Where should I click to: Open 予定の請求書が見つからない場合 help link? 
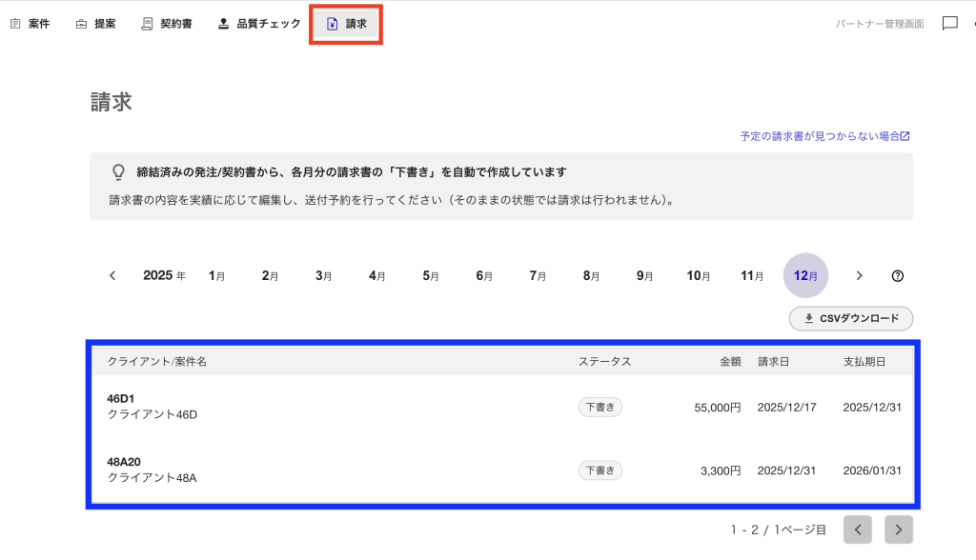(x=824, y=136)
